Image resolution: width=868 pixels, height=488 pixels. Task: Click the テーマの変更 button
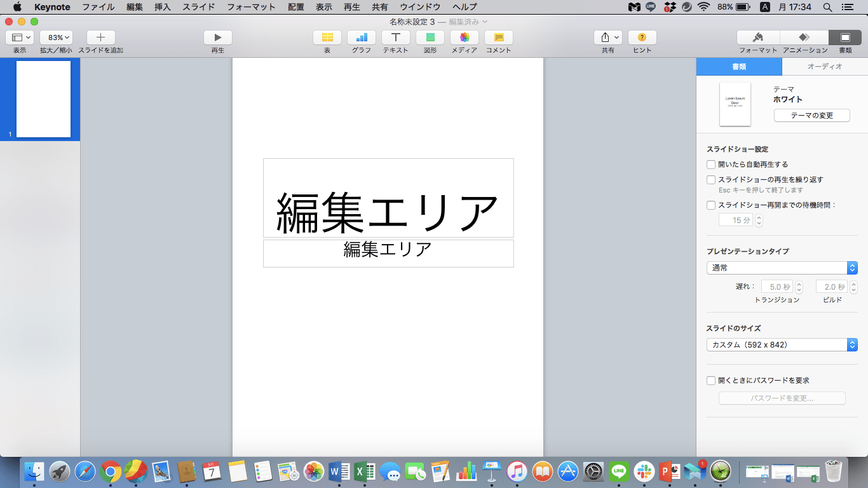[811, 116]
